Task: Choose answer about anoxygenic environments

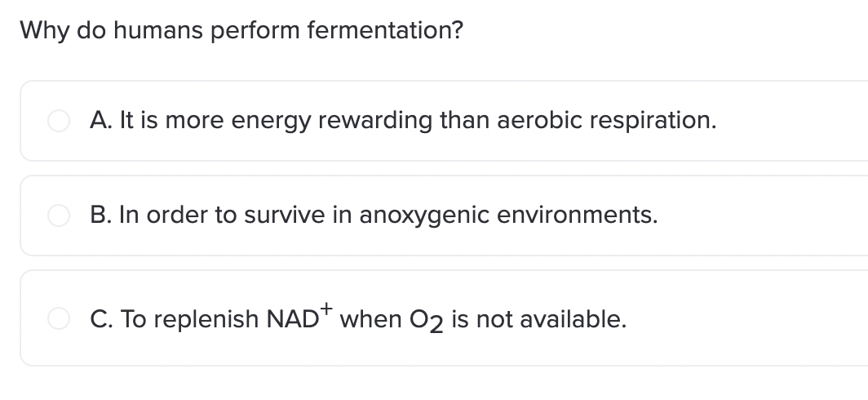Action: [x=374, y=215]
